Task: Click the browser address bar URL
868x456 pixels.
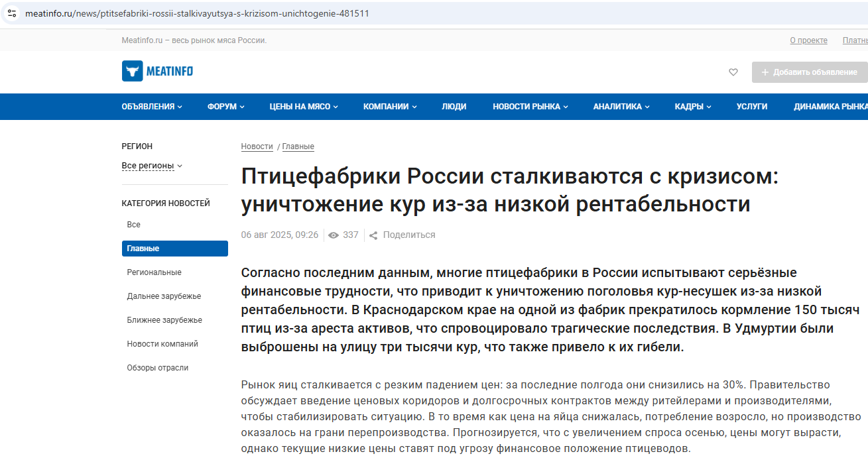Action: point(197,13)
